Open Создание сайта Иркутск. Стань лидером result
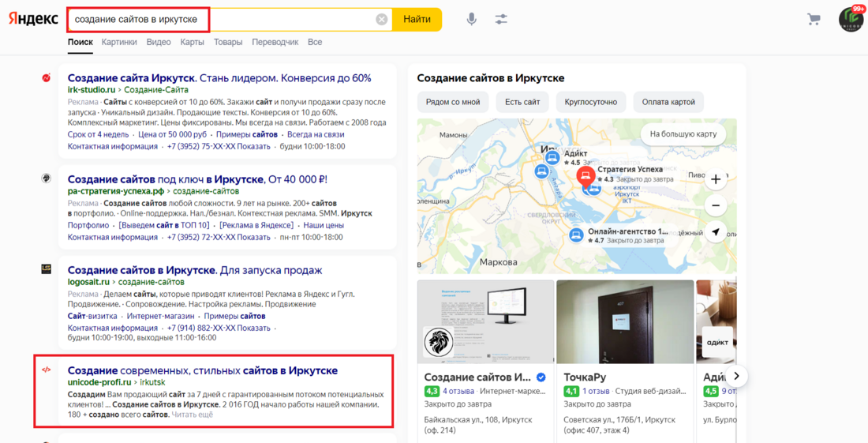868x443 pixels. [x=219, y=78]
